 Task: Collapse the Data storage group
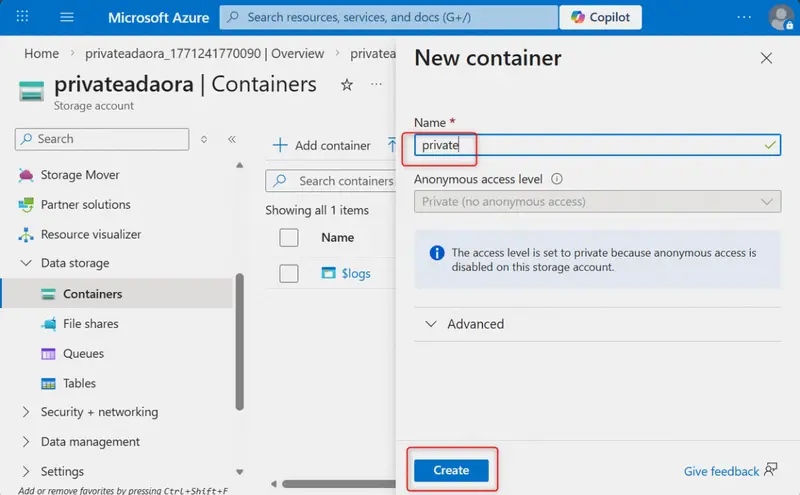(26, 263)
